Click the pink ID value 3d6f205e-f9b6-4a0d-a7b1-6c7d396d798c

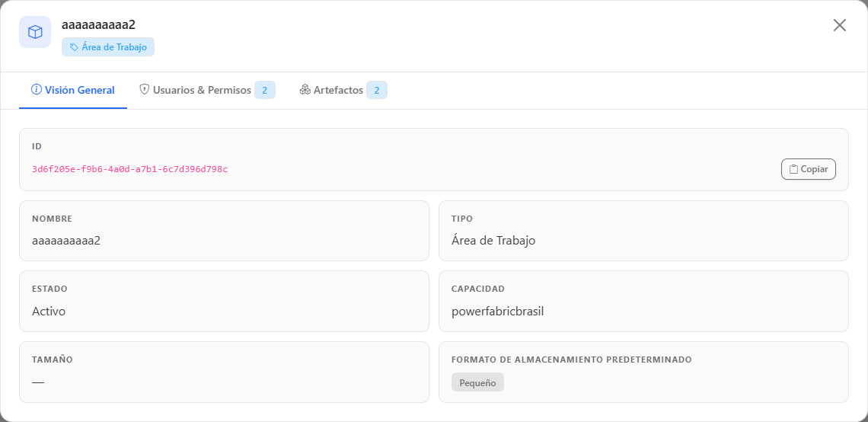point(129,169)
